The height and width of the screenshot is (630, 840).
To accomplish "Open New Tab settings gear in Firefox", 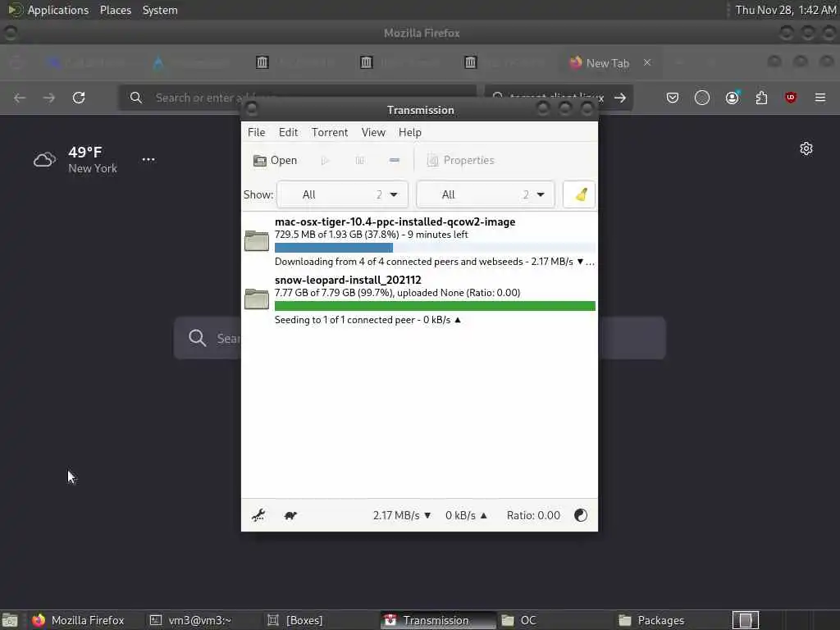I will pos(806,148).
